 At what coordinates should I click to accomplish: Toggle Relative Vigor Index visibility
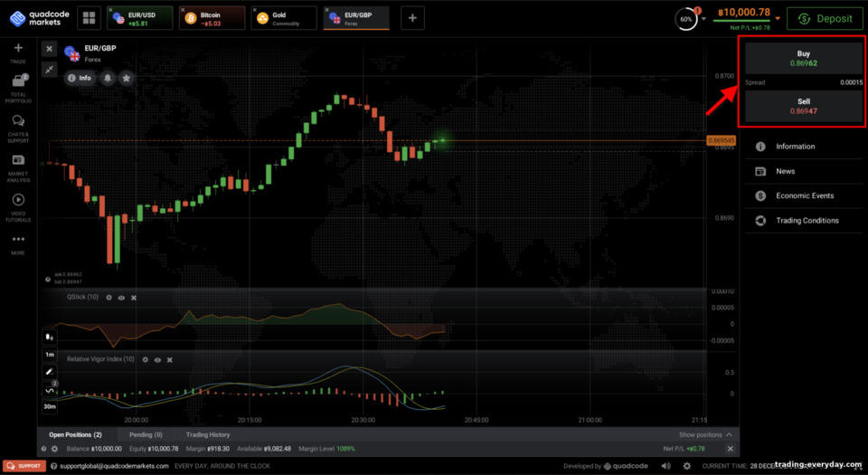[x=157, y=360]
